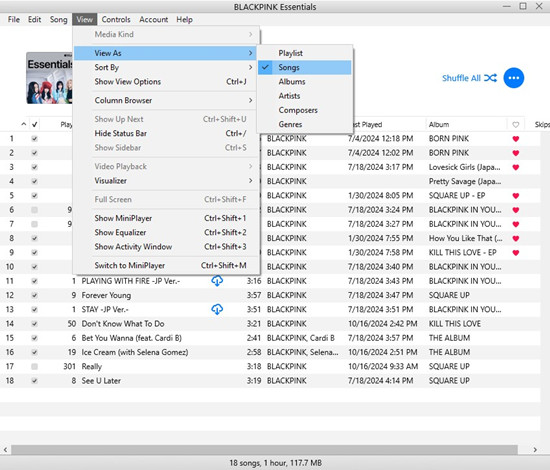Select Show Activity Window
Image resolution: width=550 pixels, height=470 pixels.
coord(166,247)
